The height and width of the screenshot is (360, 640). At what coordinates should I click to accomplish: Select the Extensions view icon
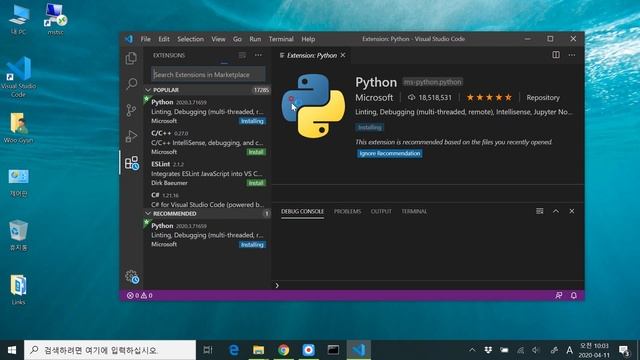[132, 163]
